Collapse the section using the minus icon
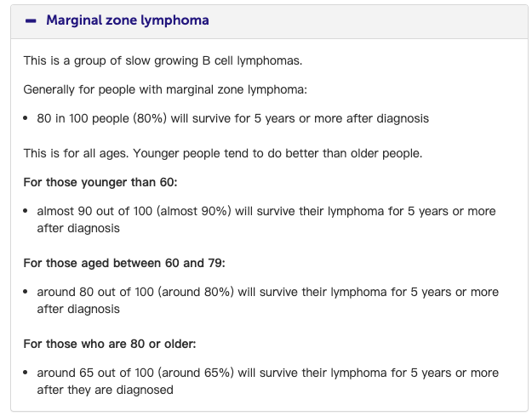The image size is (532, 416). pyautogui.click(x=31, y=21)
